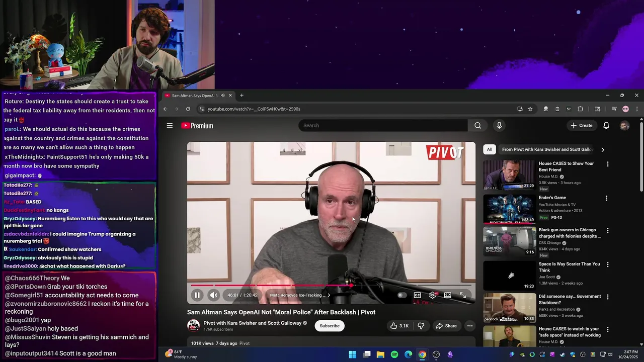Open Chrome Extensions puzzle icon
Image resolution: width=644 pixels, height=362 pixels.
pos(580,109)
